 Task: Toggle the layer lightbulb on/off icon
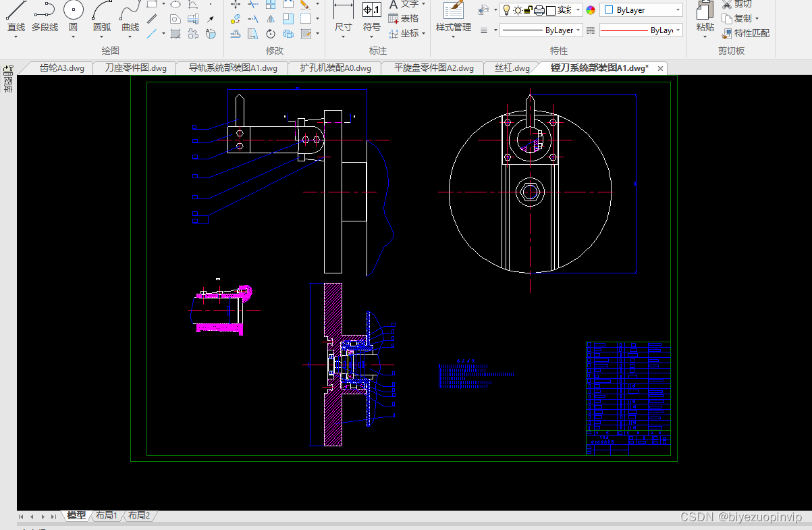506,10
